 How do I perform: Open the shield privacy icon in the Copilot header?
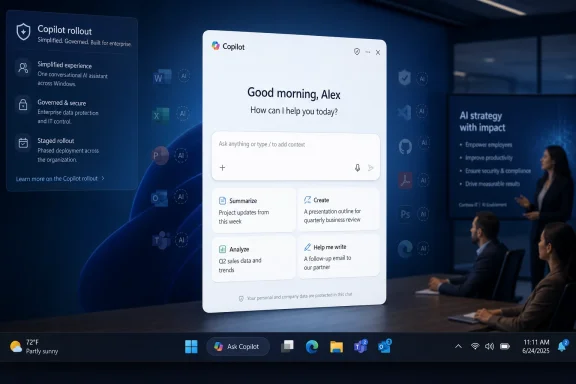pyautogui.click(x=357, y=51)
